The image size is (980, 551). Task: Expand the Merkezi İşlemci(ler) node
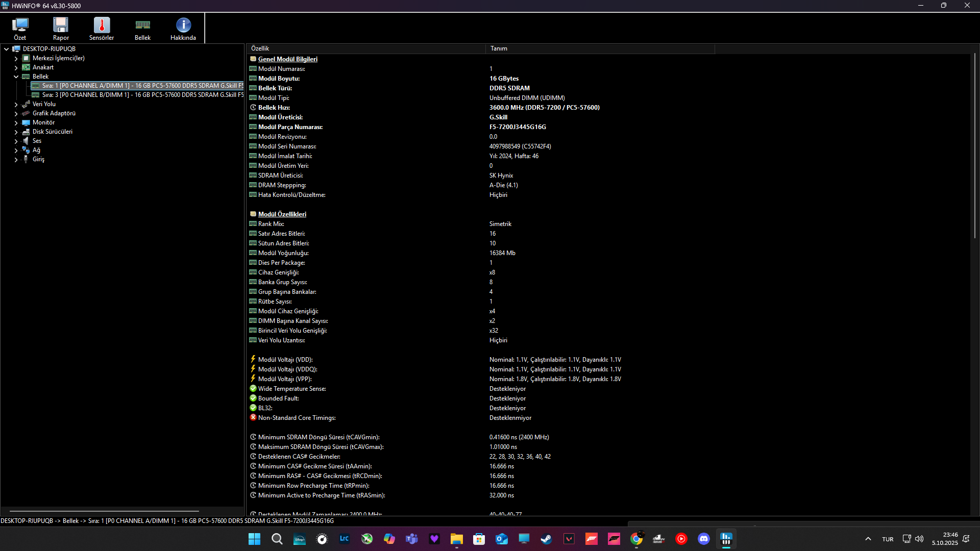(x=16, y=58)
